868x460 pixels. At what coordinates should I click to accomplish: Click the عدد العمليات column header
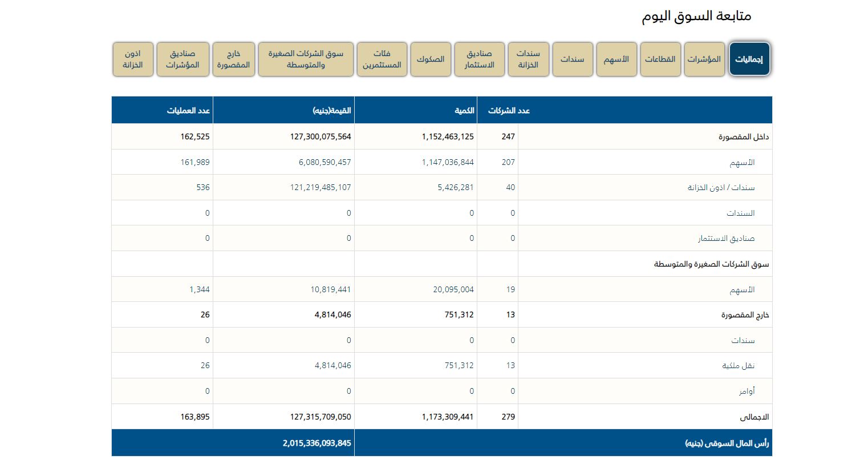188,111
